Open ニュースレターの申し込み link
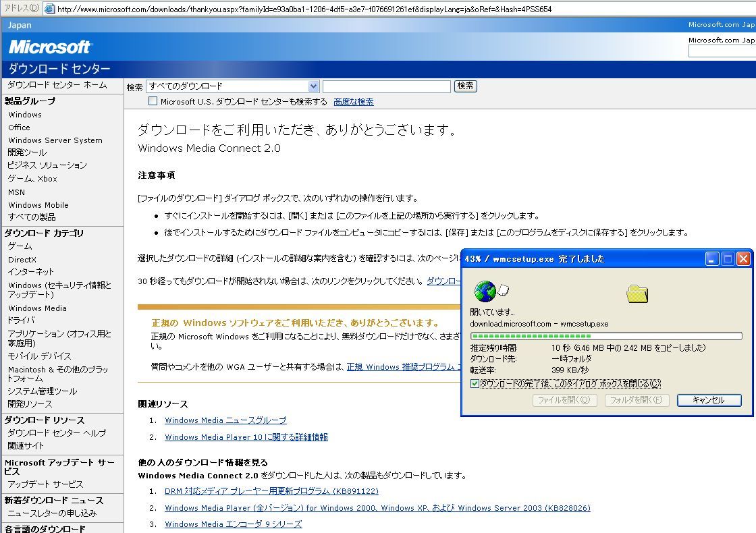This screenshot has height=533, width=756. pos(52,513)
